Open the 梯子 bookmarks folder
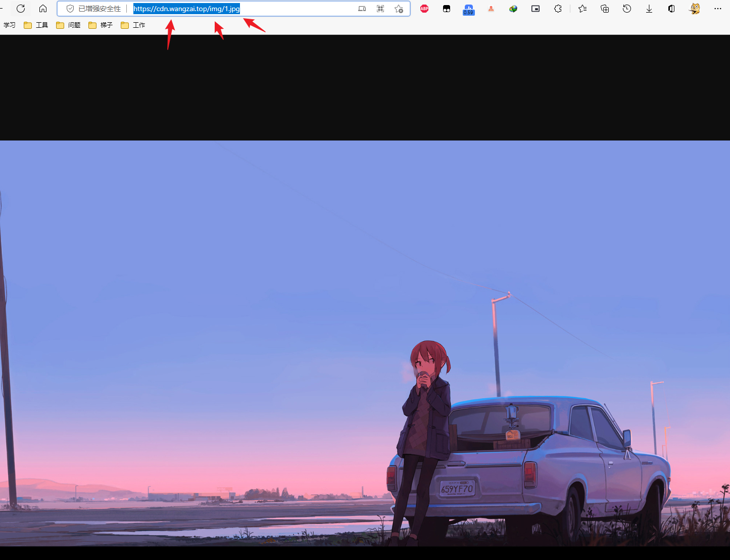The width and height of the screenshot is (730, 560). (101, 25)
